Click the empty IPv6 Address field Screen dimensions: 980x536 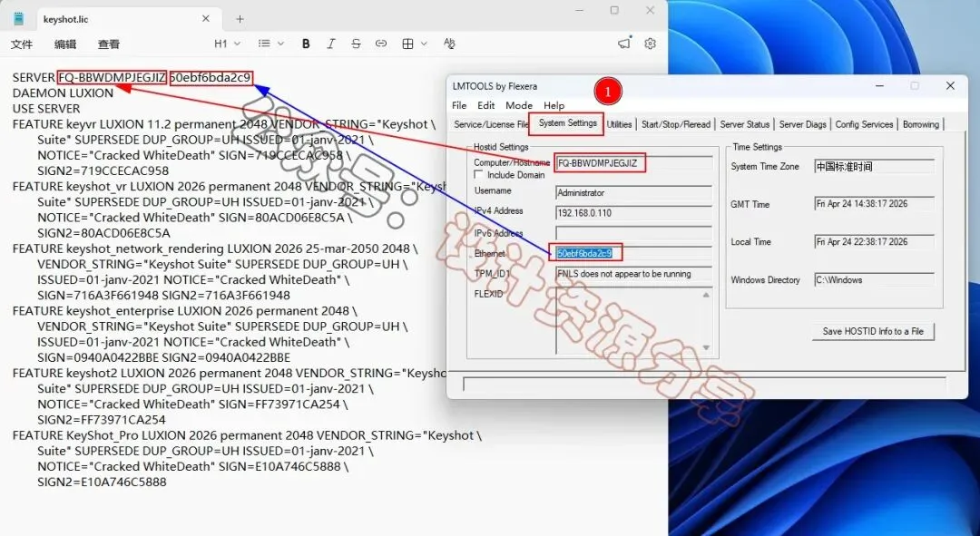tap(633, 233)
